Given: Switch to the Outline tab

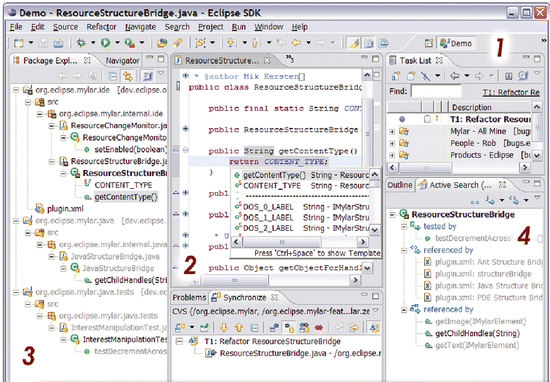Looking at the screenshot, I should (x=400, y=185).
